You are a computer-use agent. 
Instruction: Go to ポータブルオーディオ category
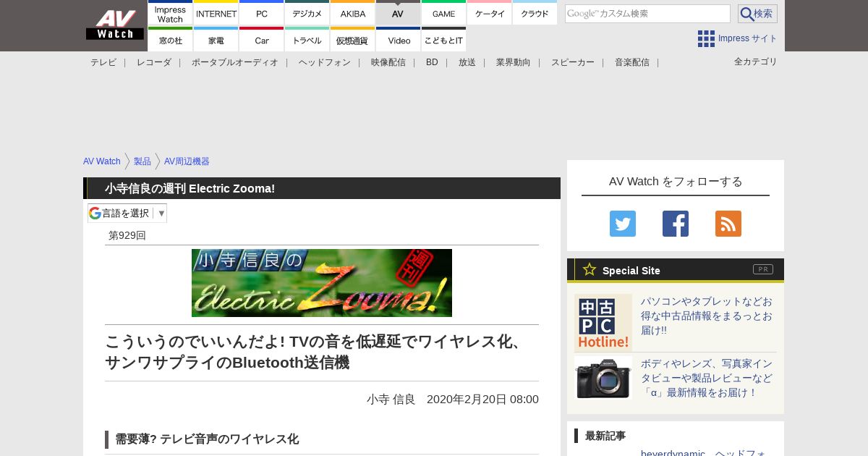pos(235,62)
